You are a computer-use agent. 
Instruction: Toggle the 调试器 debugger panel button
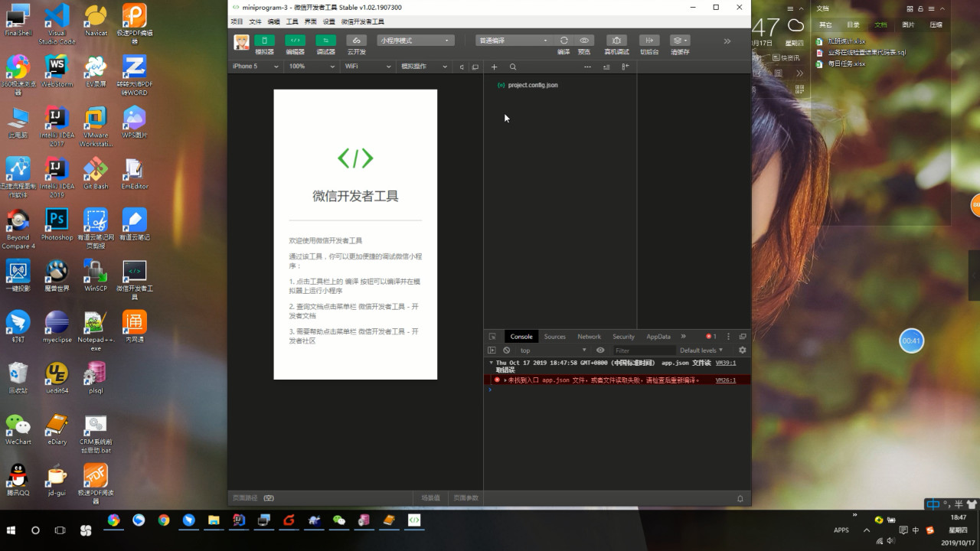click(x=325, y=41)
